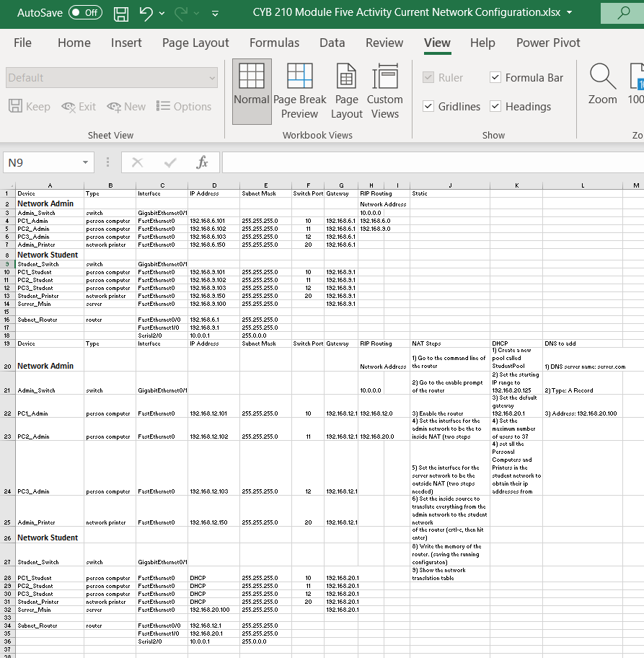This screenshot has width=644, height=658.
Task: Switch to the Power Pivot tab
Action: [x=548, y=43]
